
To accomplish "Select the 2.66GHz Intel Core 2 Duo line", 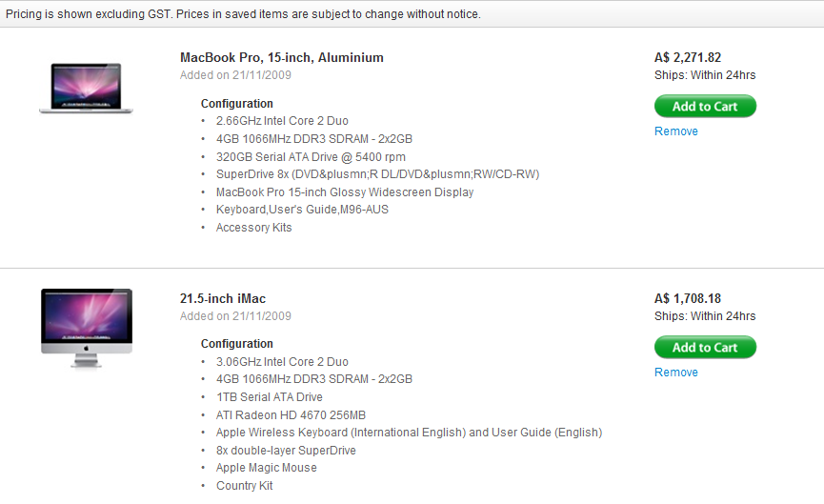I will pyautogui.click(x=282, y=121).
